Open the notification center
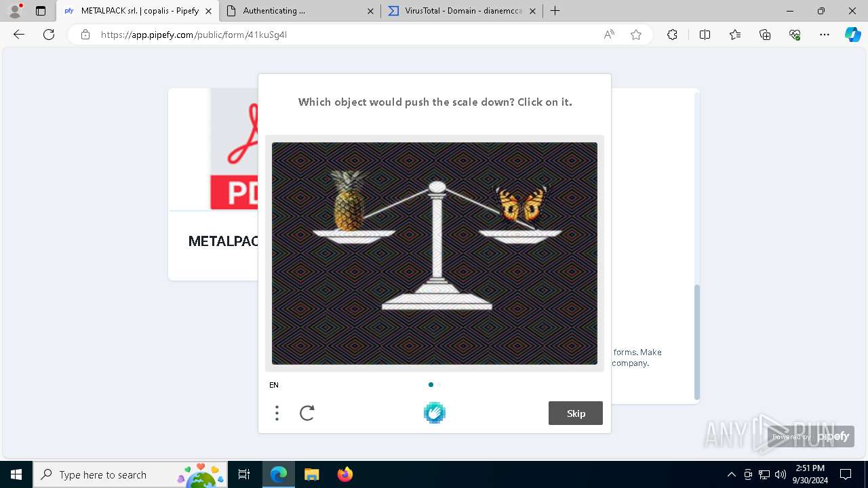 [846, 474]
